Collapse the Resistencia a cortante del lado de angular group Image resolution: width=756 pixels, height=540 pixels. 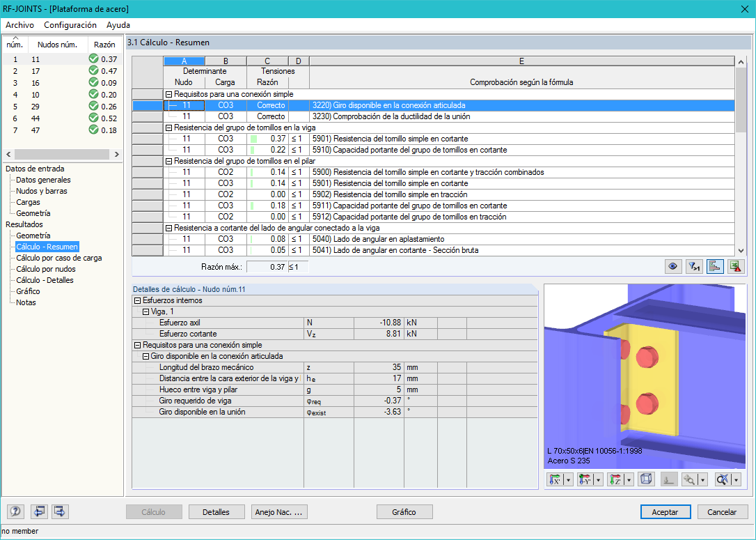pos(168,229)
